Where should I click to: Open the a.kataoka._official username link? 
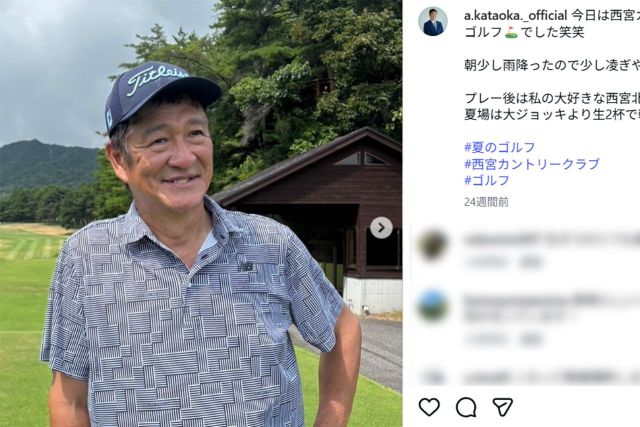click(x=516, y=16)
